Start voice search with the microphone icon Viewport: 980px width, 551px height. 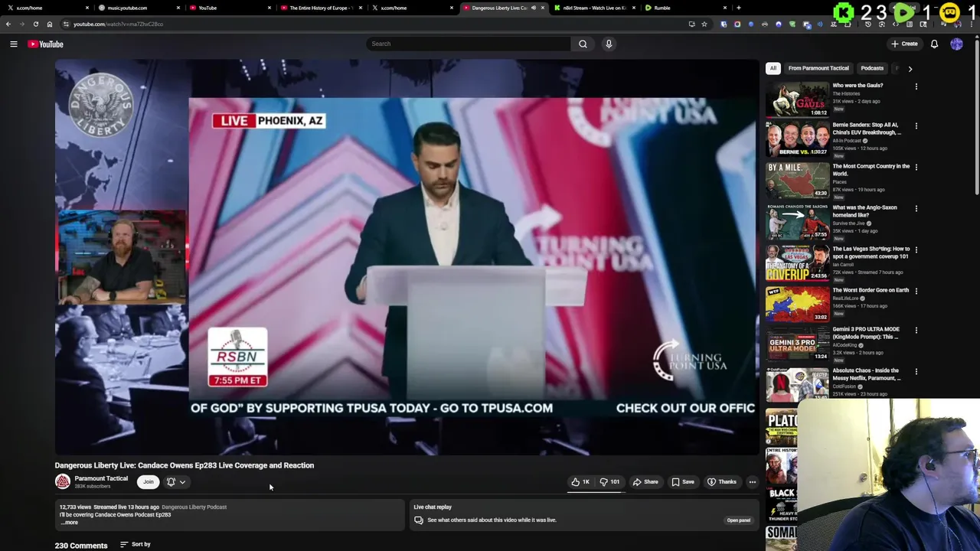[x=609, y=44]
